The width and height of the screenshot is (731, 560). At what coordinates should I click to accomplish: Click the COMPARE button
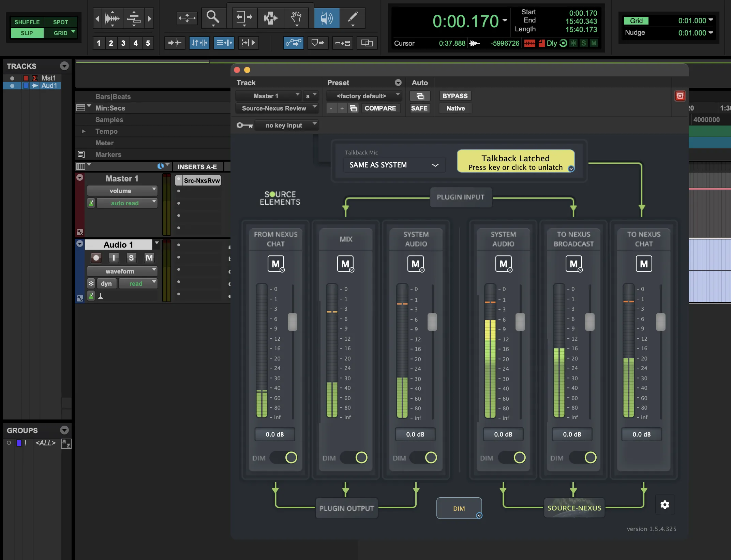pyautogui.click(x=380, y=108)
